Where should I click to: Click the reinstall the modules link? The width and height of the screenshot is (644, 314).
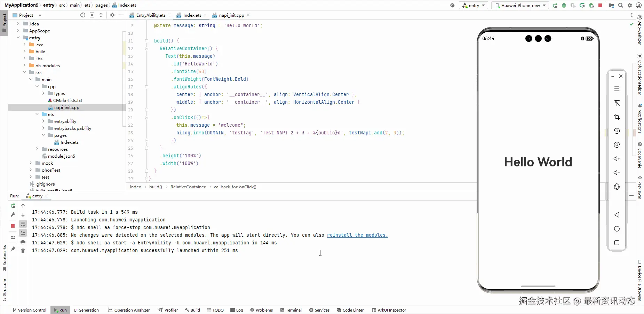coord(357,235)
